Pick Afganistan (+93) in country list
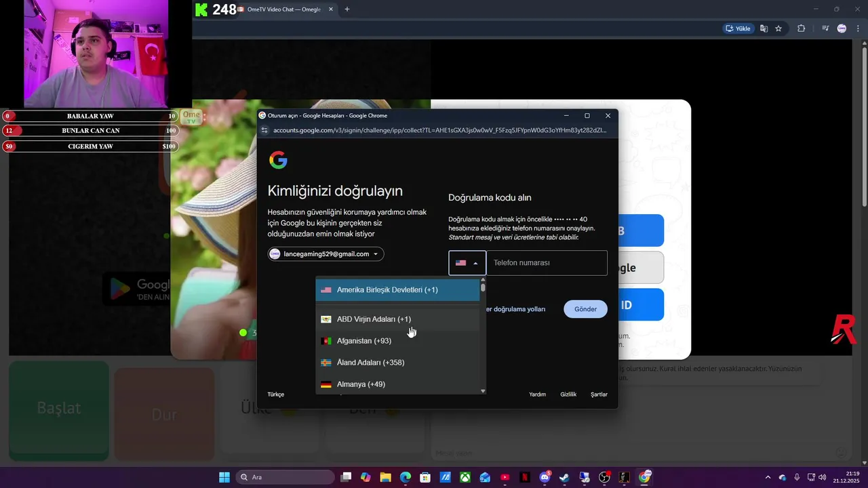The height and width of the screenshot is (488, 868). (x=397, y=340)
